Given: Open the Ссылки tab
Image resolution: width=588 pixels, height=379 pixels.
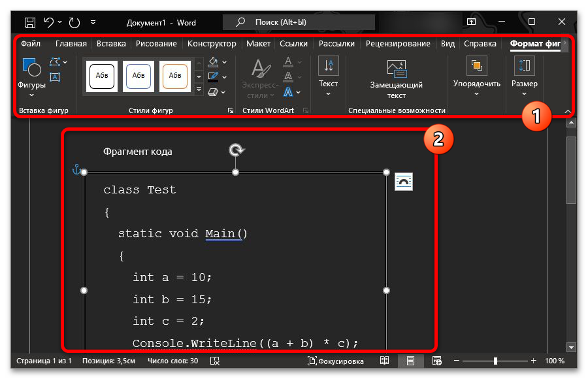Looking at the screenshot, I should (x=293, y=44).
